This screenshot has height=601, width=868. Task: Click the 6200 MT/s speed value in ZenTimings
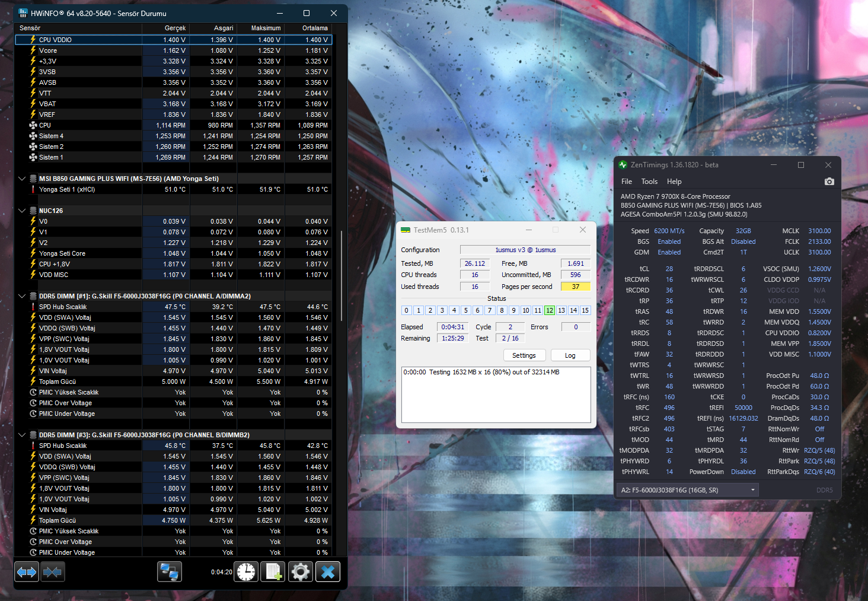(669, 231)
